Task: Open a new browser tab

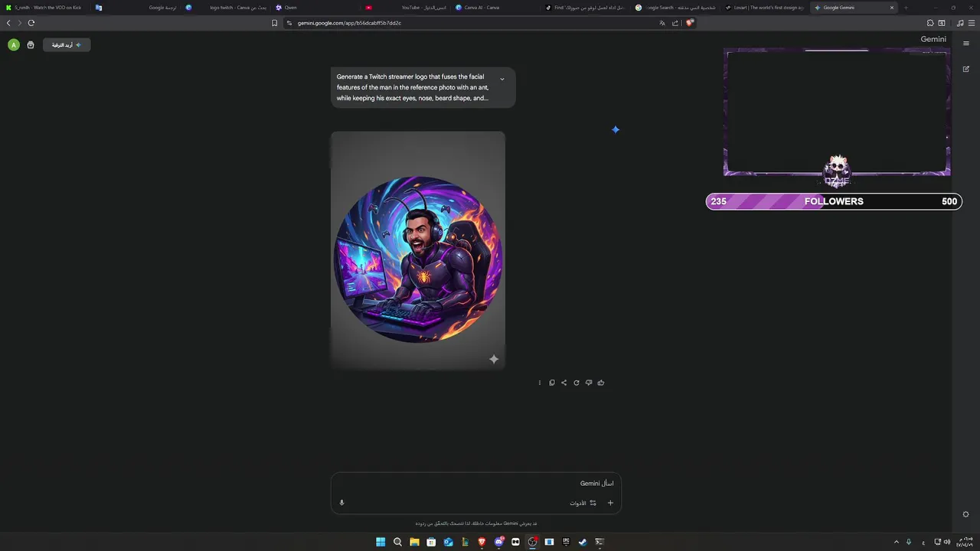Action: tap(906, 8)
